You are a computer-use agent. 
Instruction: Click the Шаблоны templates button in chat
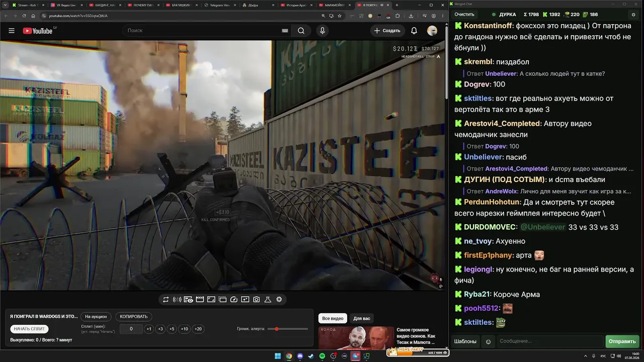pyautogui.click(x=465, y=341)
